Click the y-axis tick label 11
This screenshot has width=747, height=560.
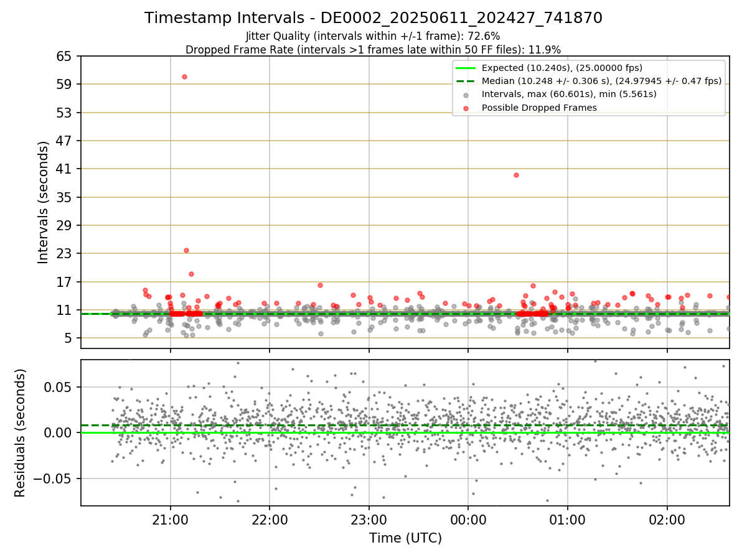[65, 310]
